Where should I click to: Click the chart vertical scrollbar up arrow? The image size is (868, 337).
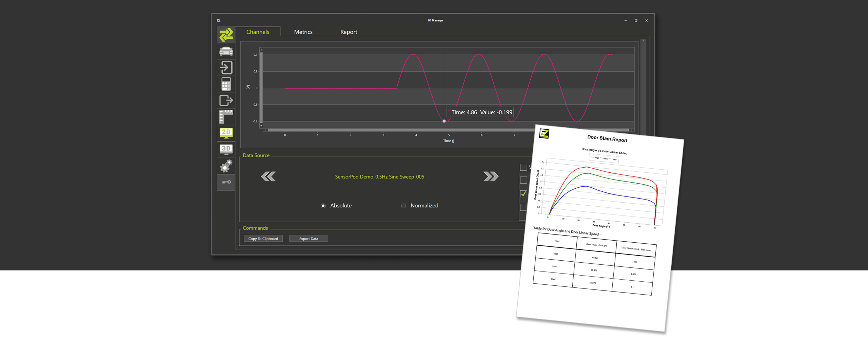coord(261,50)
